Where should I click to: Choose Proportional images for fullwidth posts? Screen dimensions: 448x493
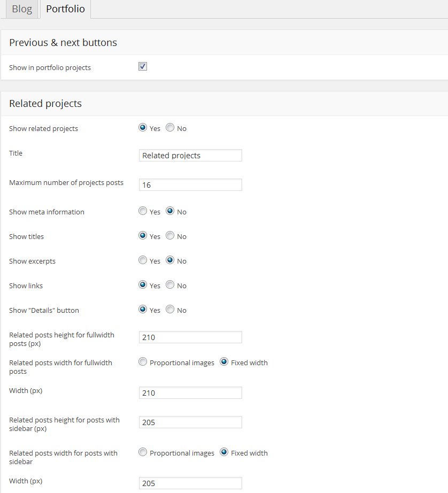143,362
